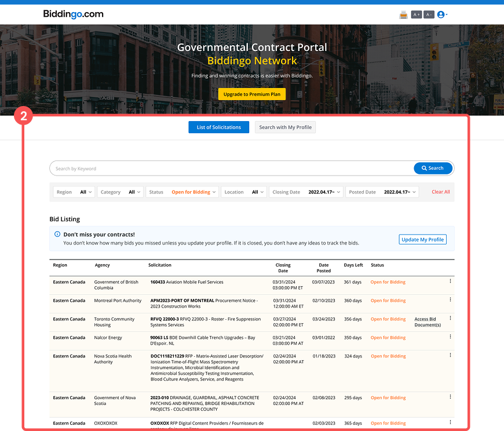This screenshot has width=504, height=431.
Task: Open 2023-010 DRAINAGE, GUARDRAIL solicitation
Action: 204,403
